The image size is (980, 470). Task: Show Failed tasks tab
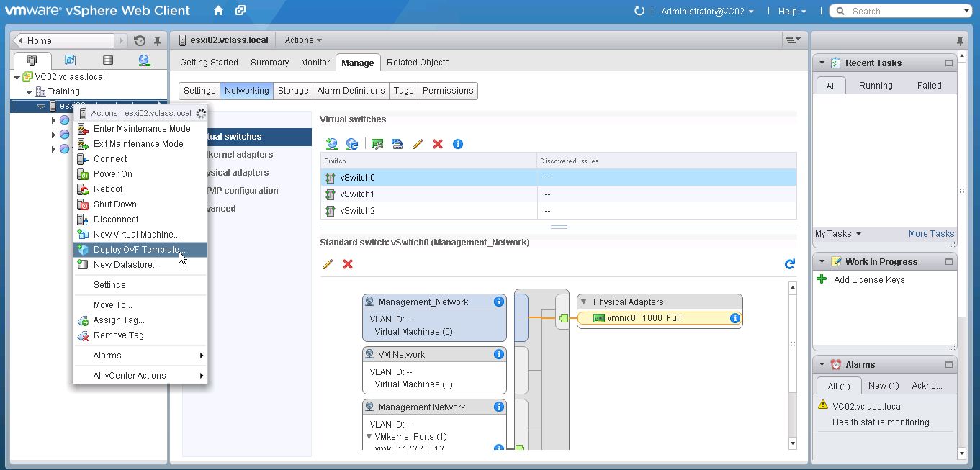pos(930,86)
